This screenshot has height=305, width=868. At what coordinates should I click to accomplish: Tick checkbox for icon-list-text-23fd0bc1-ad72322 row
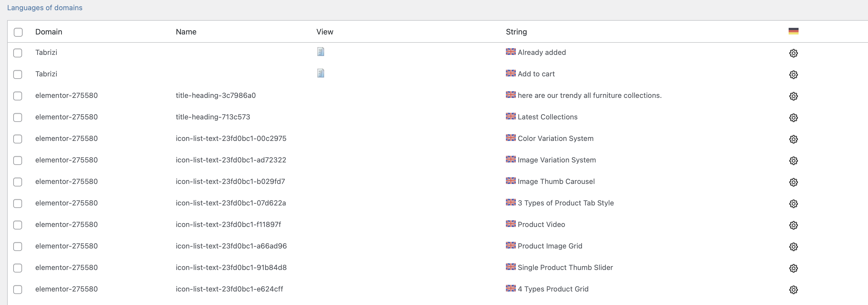18,160
